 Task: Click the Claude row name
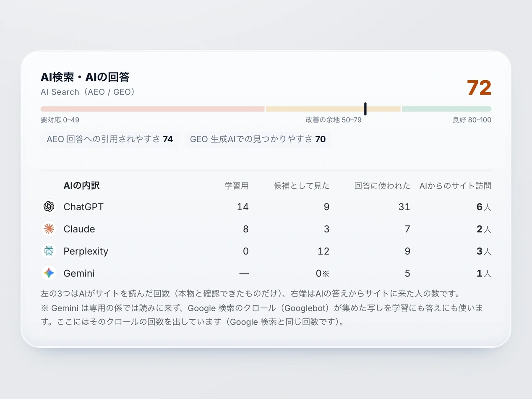79,229
